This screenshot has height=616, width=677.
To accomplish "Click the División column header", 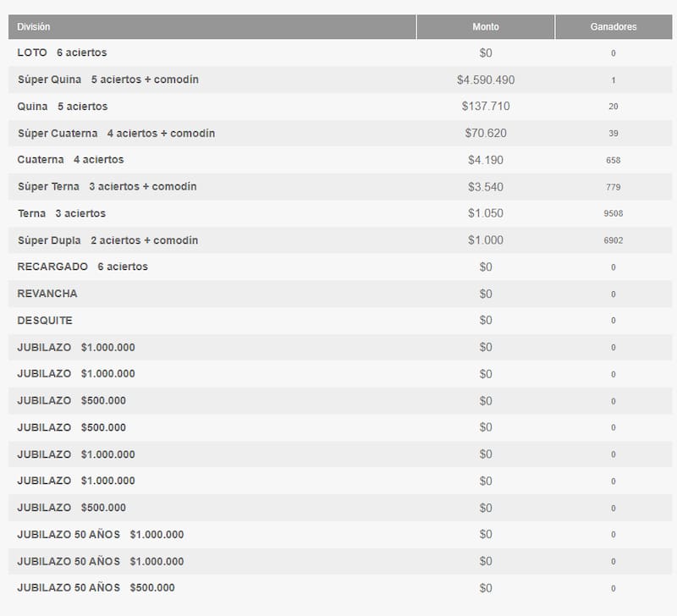I will pyautogui.click(x=35, y=26).
